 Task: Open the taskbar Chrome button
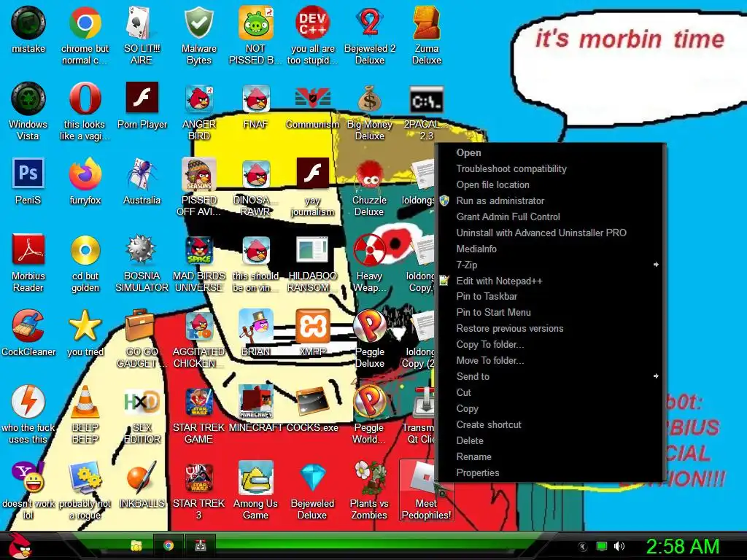(x=169, y=545)
